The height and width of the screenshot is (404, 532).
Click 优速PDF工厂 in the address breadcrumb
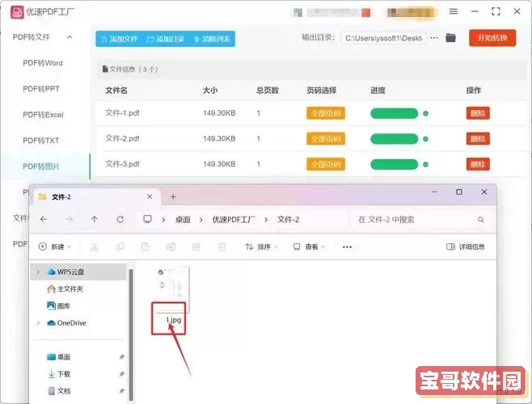[x=234, y=220]
